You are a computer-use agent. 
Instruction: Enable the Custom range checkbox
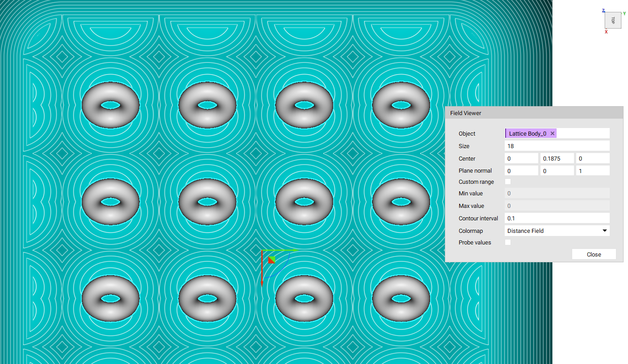click(508, 182)
